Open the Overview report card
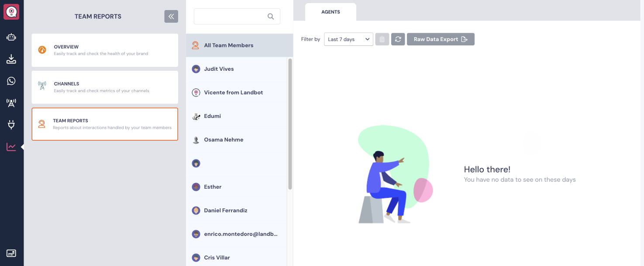 click(104, 50)
